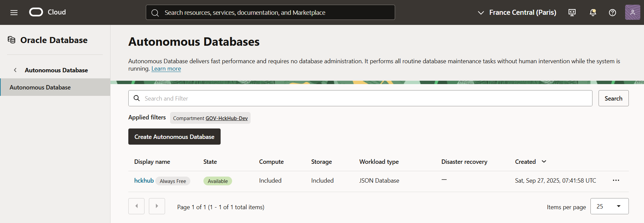Click the Oracle Database stack icon
This screenshot has height=223, width=644.
pyautogui.click(x=11, y=40)
